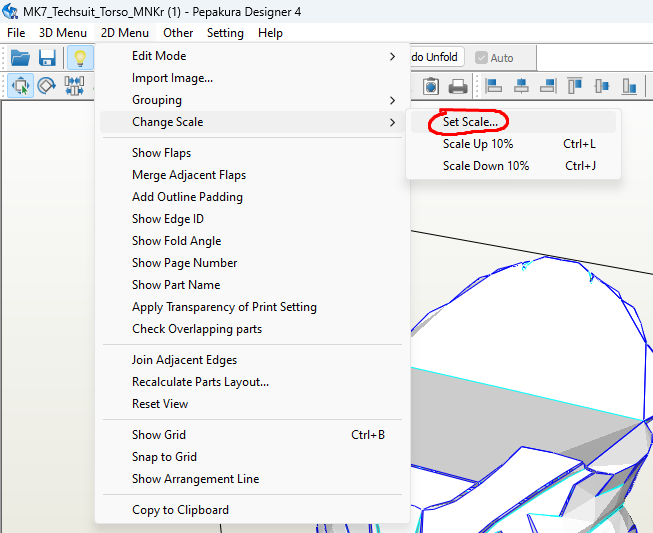Image resolution: width=653 pixels, height=533 pixels.
Task: Toggle Show Flaps
Action: point(252,153)
